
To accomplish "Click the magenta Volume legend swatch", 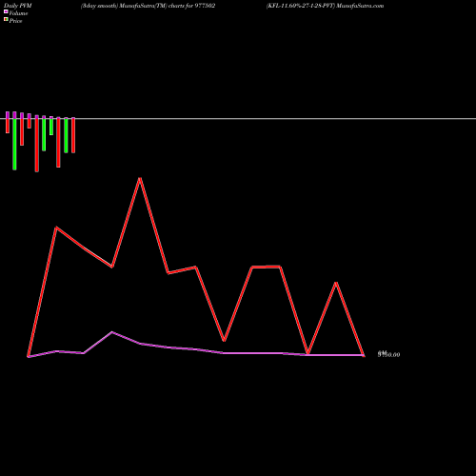I will 6,11.
